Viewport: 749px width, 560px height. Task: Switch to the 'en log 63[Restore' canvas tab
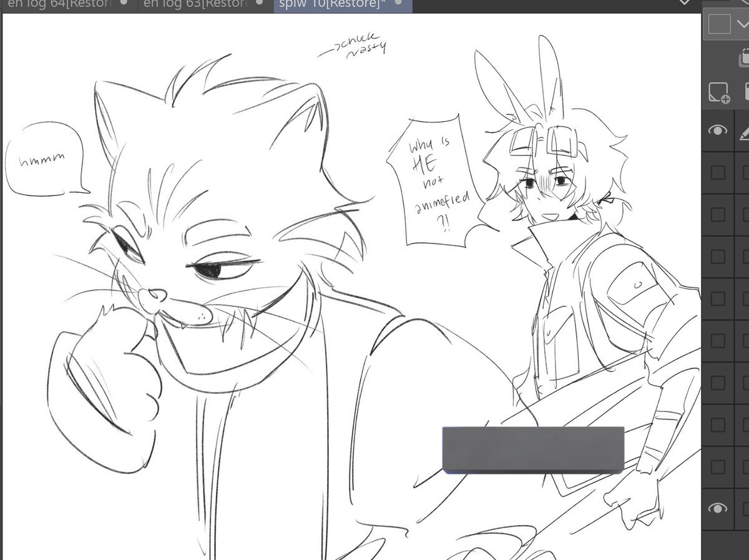[x=205, y=4]
